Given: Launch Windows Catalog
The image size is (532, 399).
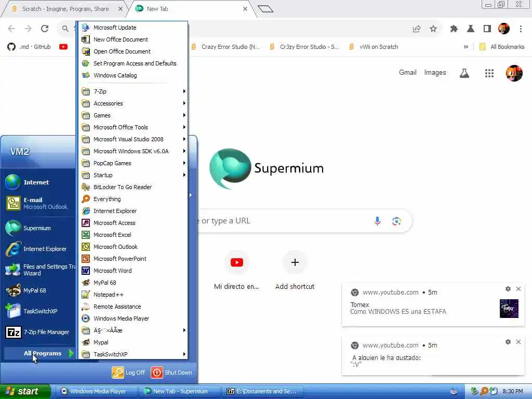Looking at the screenshot, I should coord(133,75).
